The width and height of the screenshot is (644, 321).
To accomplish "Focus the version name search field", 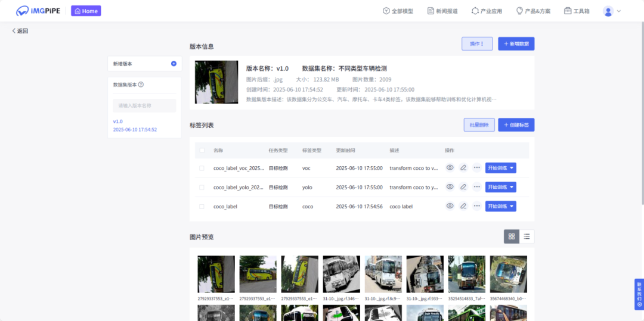I will click(x=144, y=105).
